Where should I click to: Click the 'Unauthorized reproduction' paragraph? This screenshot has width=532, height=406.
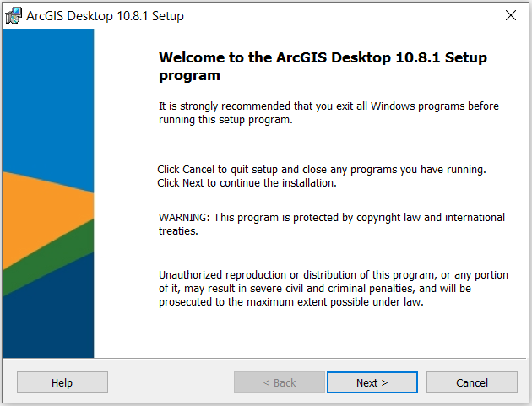tap(334, 289)
